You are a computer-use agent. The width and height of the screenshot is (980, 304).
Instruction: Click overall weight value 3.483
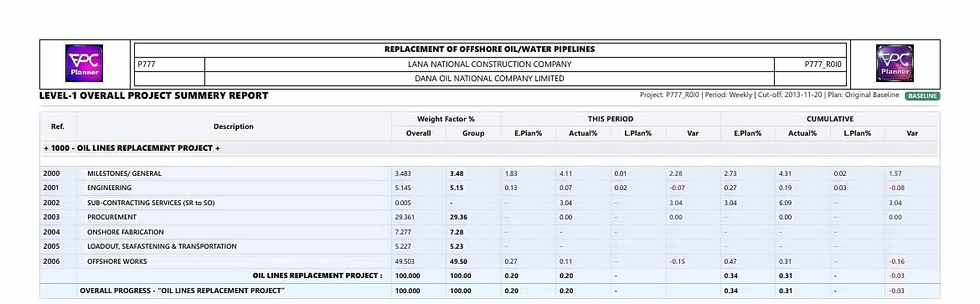(x=403, y=173)
